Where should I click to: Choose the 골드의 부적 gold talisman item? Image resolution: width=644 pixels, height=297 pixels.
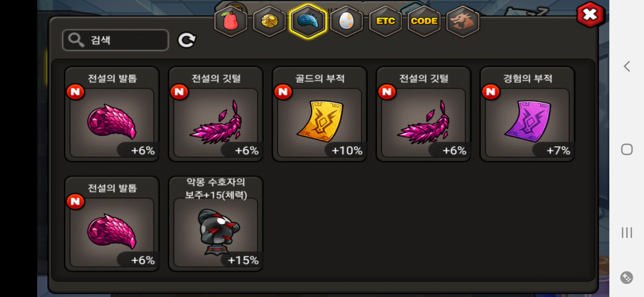(320, 114)
